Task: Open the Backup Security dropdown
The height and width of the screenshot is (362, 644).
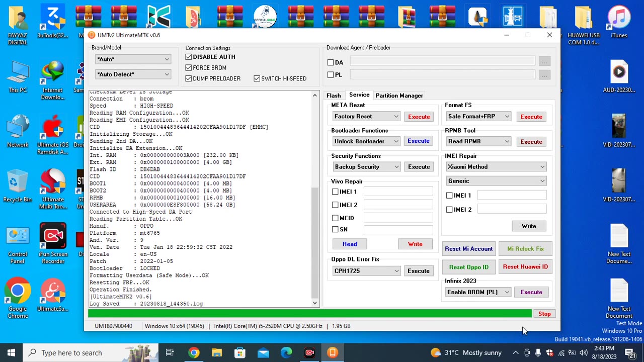Action: pos(366,166)
